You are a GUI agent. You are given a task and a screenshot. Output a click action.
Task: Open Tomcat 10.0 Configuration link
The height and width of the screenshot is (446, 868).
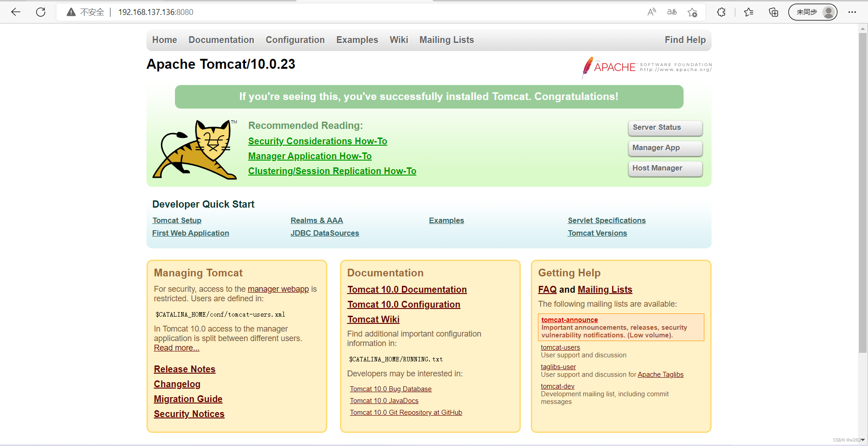click(404, 304)
